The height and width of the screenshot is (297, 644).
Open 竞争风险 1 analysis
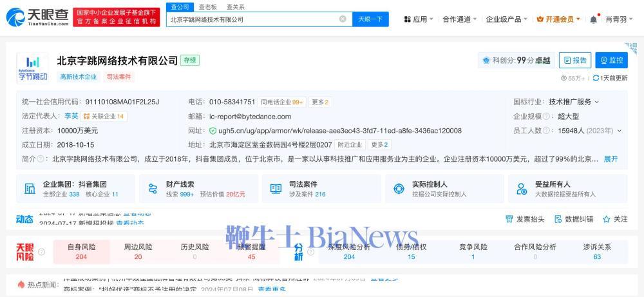pyautogui.click(x=473, y=252)
